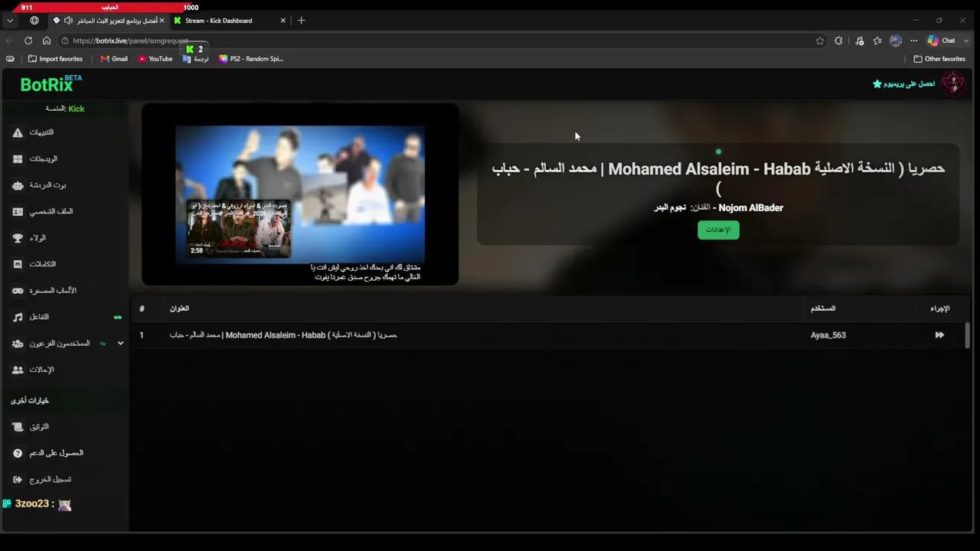
Task: Go to the browser home page icon
Action: 47,41
